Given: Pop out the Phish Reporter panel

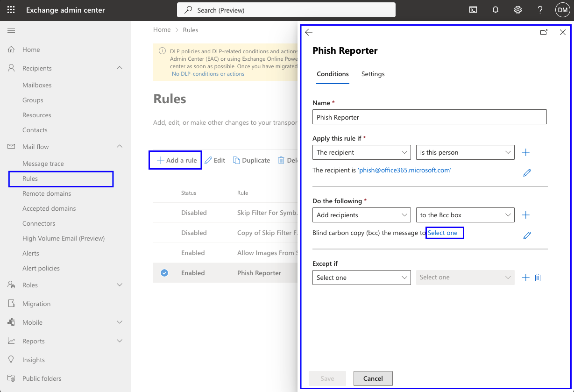Looking at the screenshot, I should click(x=544, y=32).
